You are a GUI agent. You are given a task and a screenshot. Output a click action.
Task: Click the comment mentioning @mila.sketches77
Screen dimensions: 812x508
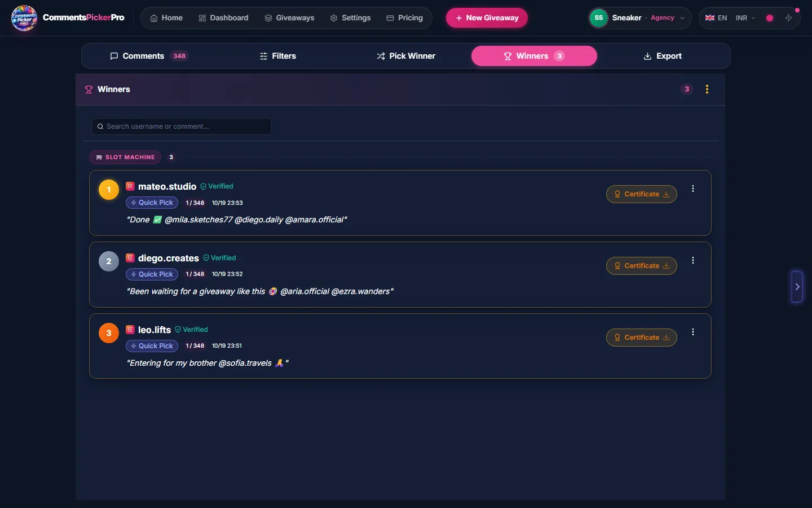click(x=237, y=220)
